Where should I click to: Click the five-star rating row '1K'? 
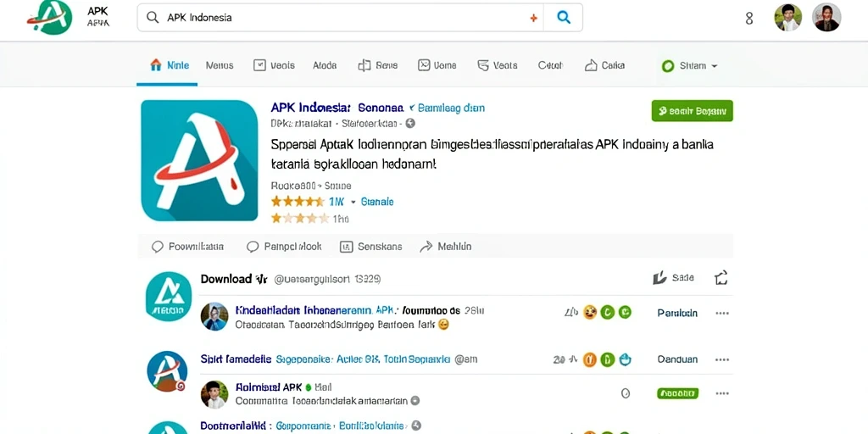(307, 202)
